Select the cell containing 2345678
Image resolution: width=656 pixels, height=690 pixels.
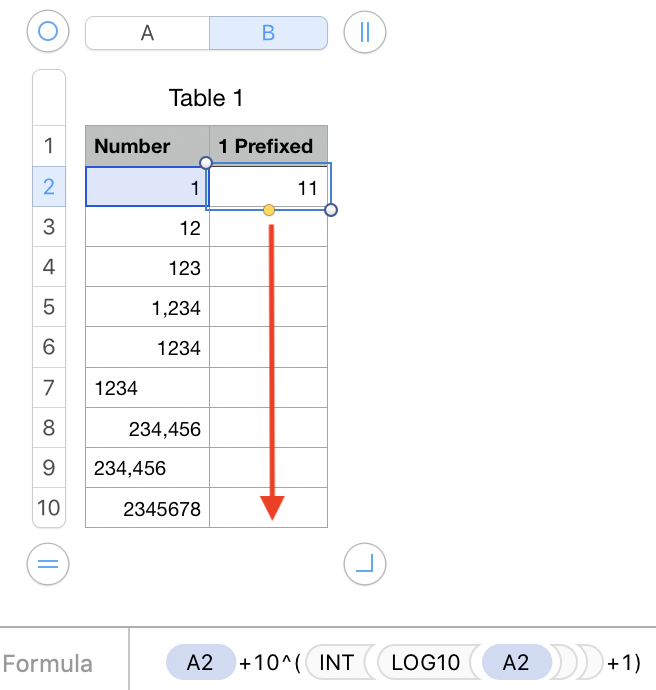pyautogui.click(x=147, y=508)
